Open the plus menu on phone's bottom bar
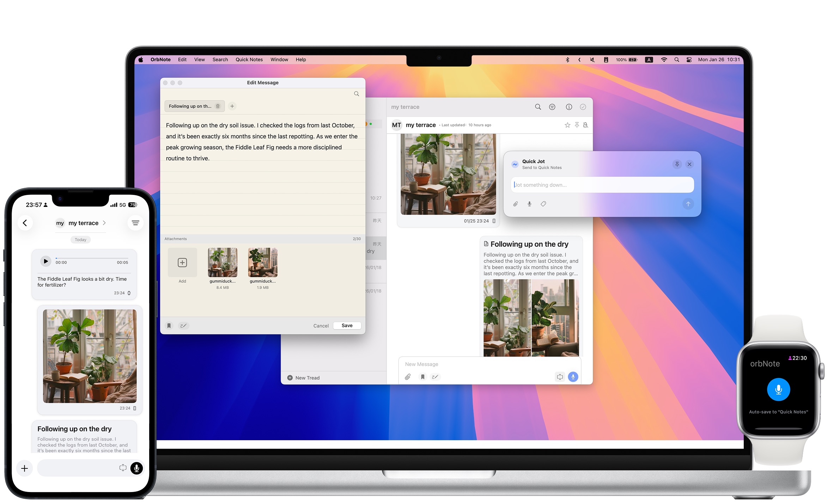This screenshot has height=504, width=827. click(24, 468)
